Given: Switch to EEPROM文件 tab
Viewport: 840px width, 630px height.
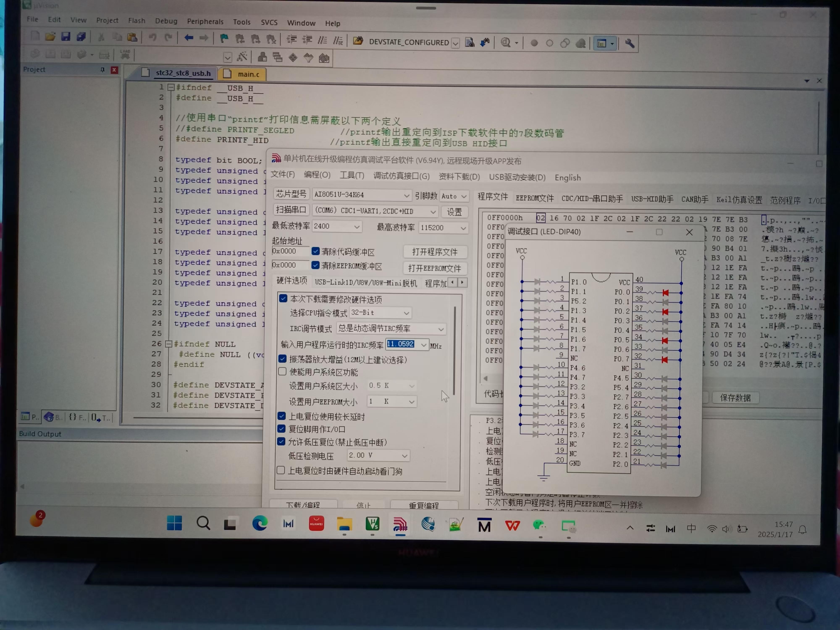Looking at the screenshot, I should 535,198.
